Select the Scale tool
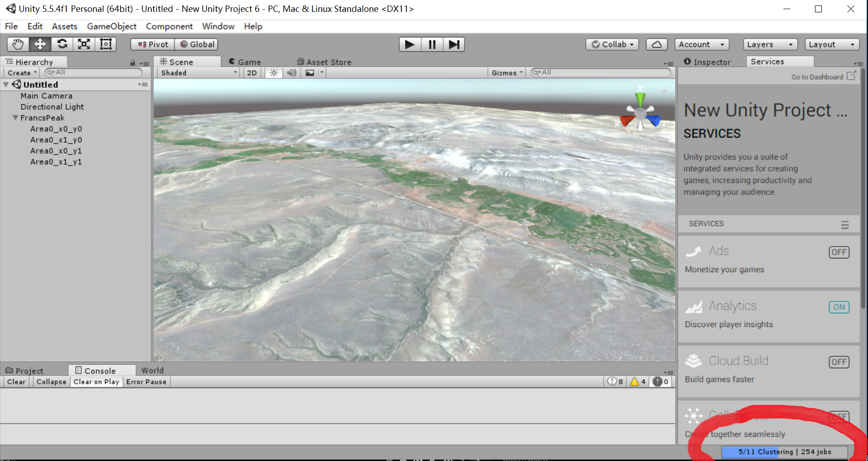 click(84, 44)
